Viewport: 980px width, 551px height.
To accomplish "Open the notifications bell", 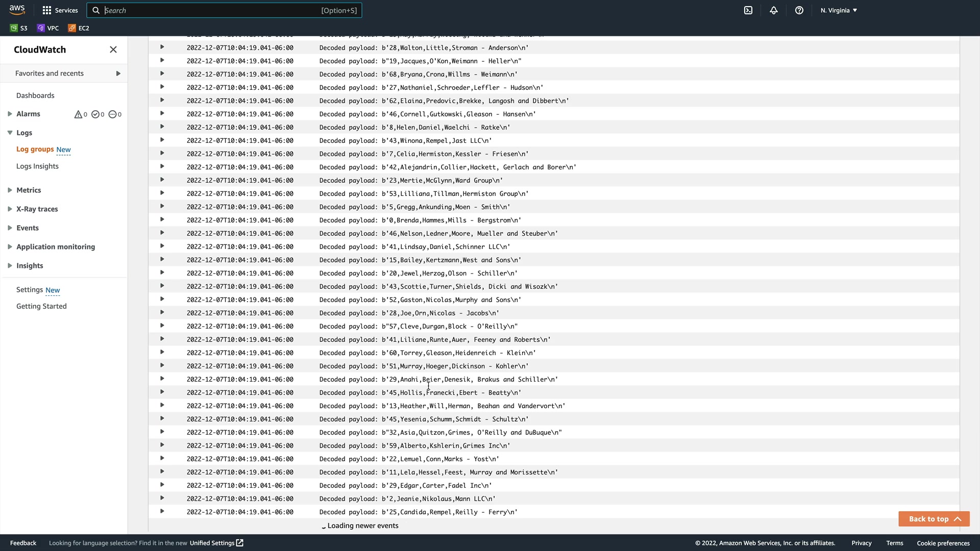I will click(774, 10).
